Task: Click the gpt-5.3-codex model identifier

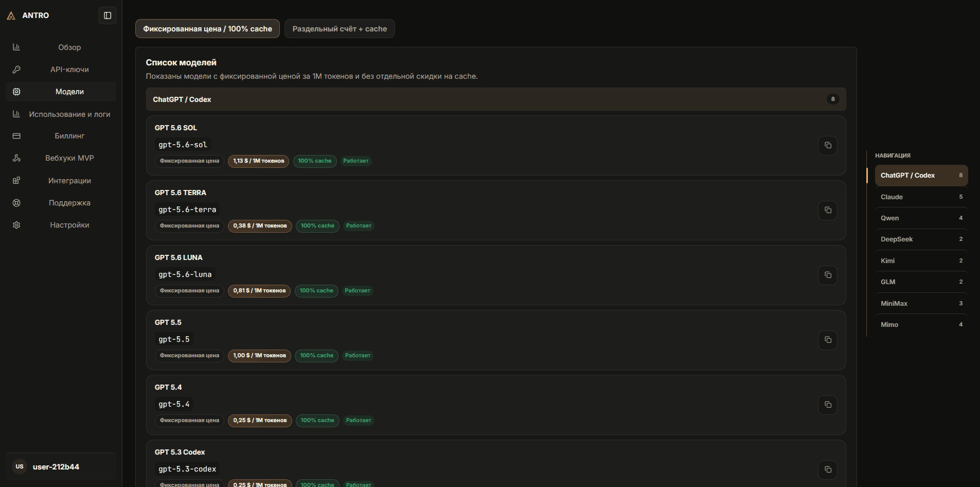Action: [x=187, y=469]
